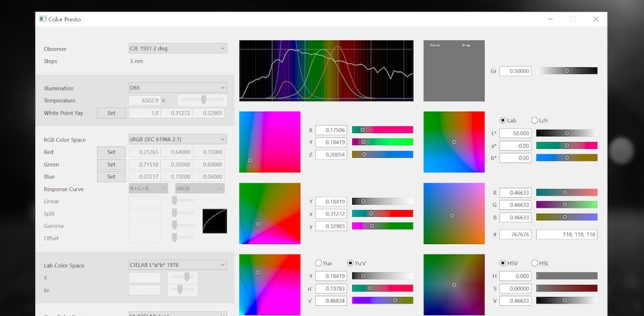
Task: Click the Set button for Red
Action: [111, 152]
